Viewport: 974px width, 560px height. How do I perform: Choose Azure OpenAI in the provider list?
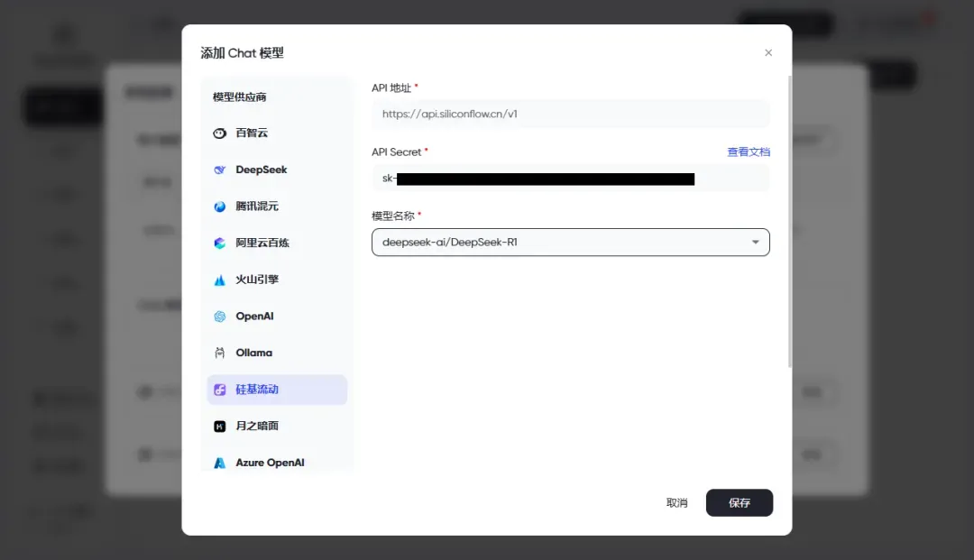click(x=277, y=463)
